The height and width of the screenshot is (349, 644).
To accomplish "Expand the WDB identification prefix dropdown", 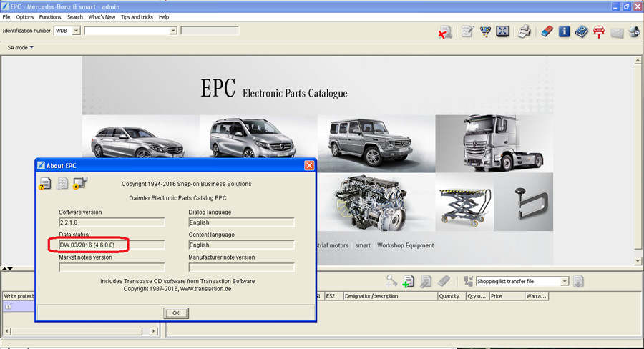I will tap(76, 31).
